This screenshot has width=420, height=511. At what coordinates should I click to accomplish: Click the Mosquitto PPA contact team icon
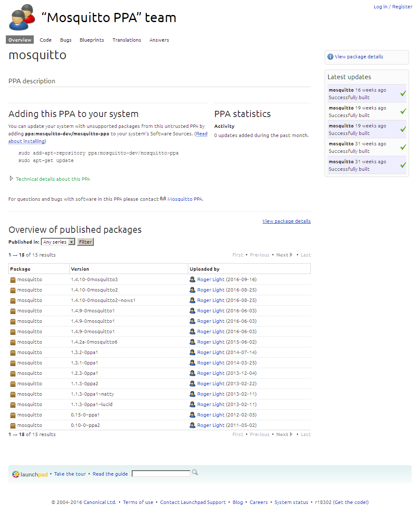[163, 199]
